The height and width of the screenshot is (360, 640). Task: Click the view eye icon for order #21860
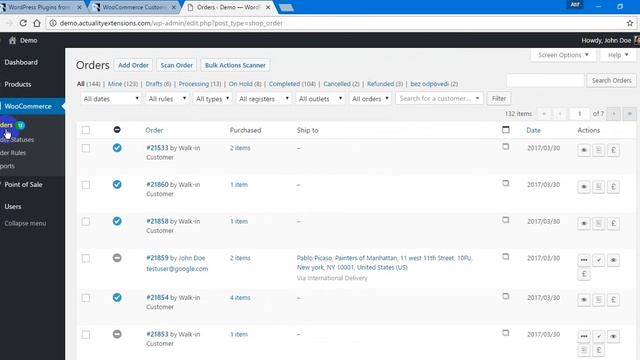tap(584, 187)
